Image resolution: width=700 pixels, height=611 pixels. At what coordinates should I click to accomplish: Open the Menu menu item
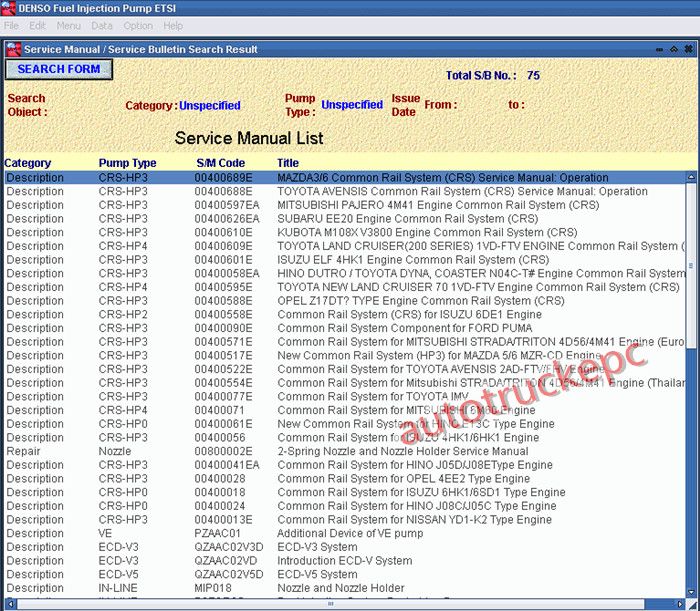click(68, 26)
